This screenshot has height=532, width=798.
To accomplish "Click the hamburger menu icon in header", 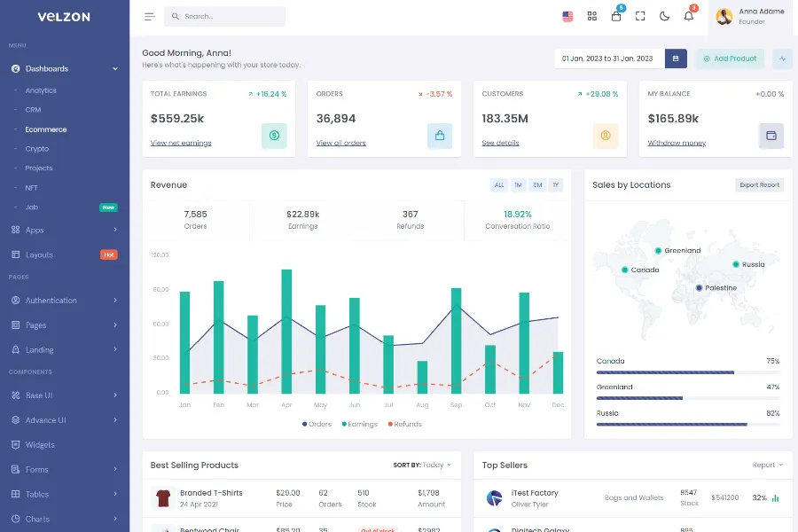I will point(149,17).
